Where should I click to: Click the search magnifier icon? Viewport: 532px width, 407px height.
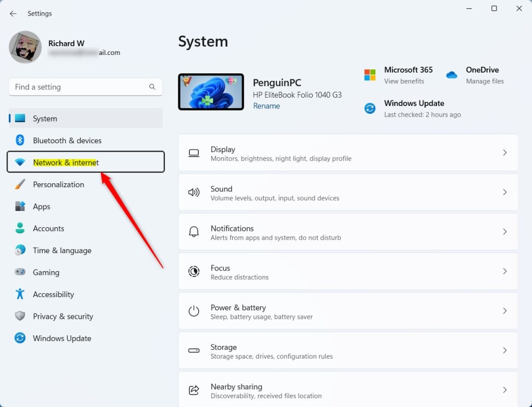152,87
